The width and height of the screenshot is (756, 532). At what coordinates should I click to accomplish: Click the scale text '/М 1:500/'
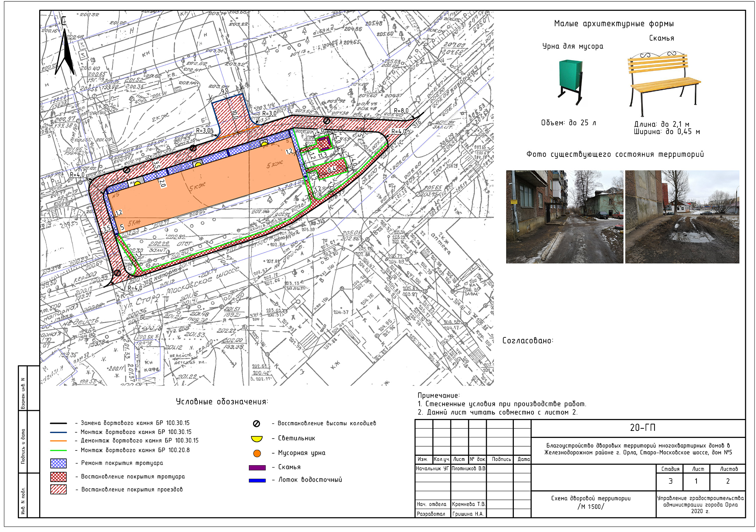click(x=591, y=507)
